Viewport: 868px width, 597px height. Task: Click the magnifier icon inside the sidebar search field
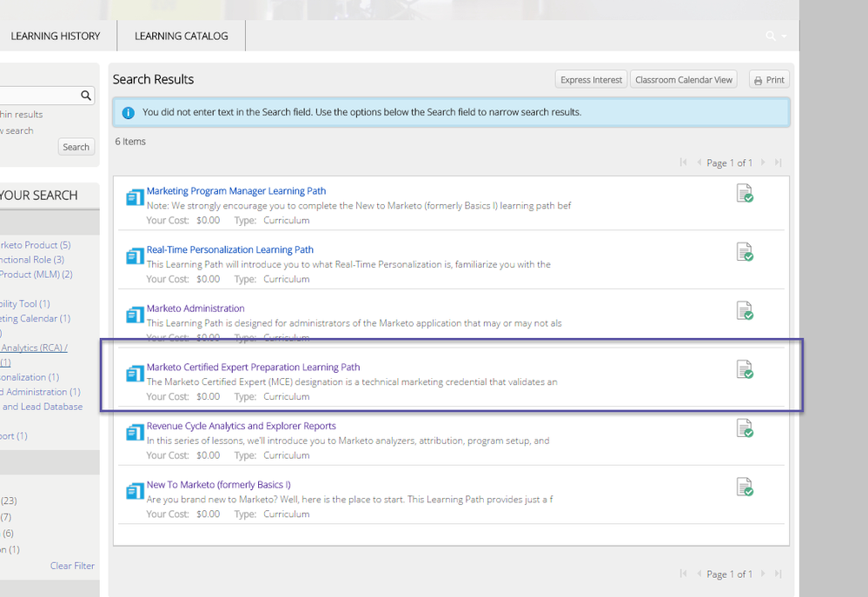[86, 96]
